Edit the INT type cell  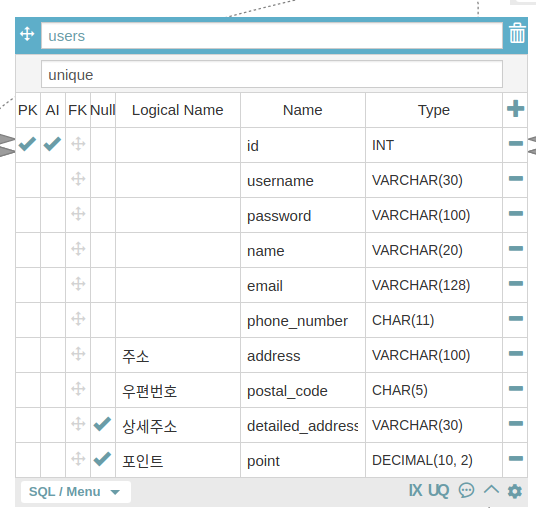pos(434,145)
